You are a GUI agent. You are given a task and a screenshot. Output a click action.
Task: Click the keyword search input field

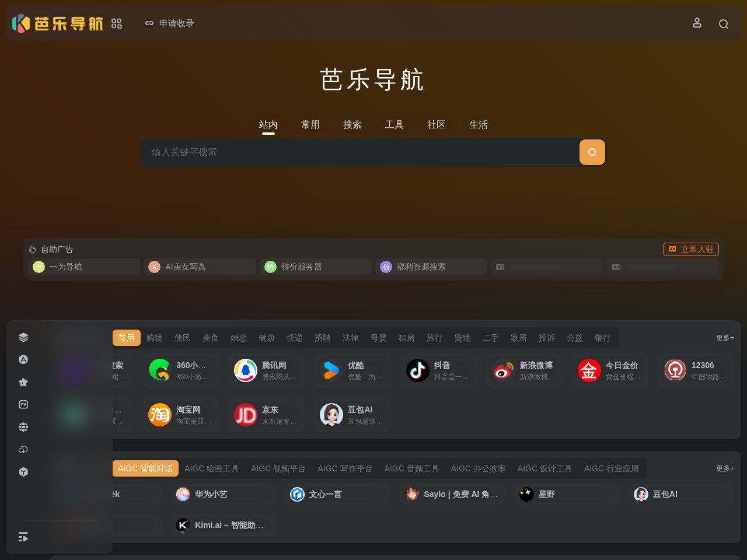(359, 152)
